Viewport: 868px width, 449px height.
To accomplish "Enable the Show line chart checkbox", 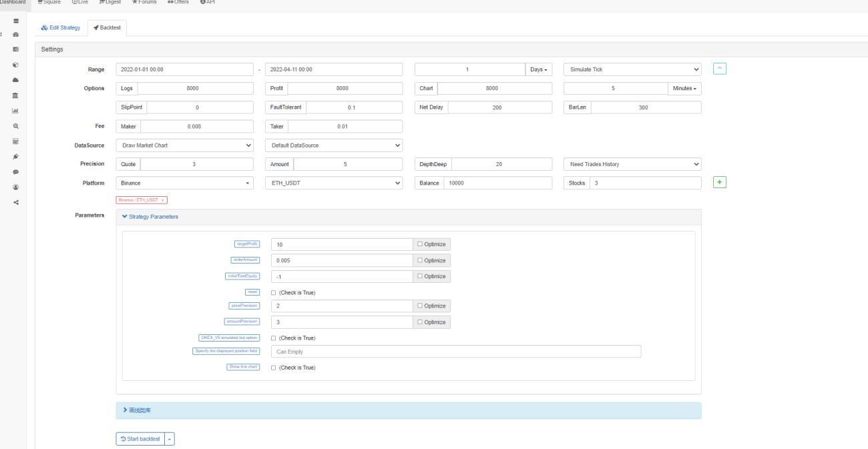I will [x=274, y=368].
